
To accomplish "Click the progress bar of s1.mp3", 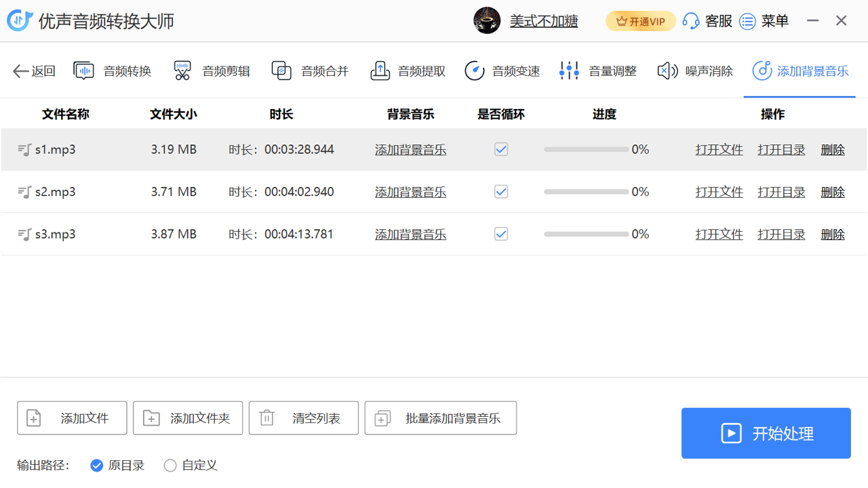I will 586,150.
